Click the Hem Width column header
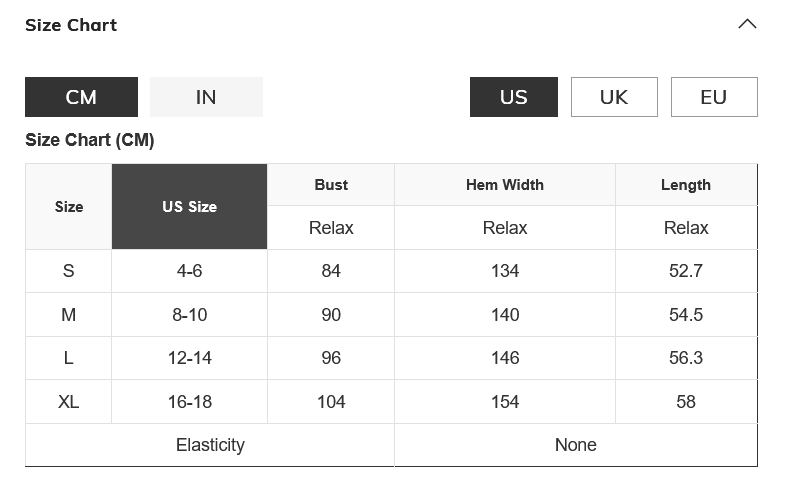The width and height of the screenshot is (810, 480). (x=505, y=185)
